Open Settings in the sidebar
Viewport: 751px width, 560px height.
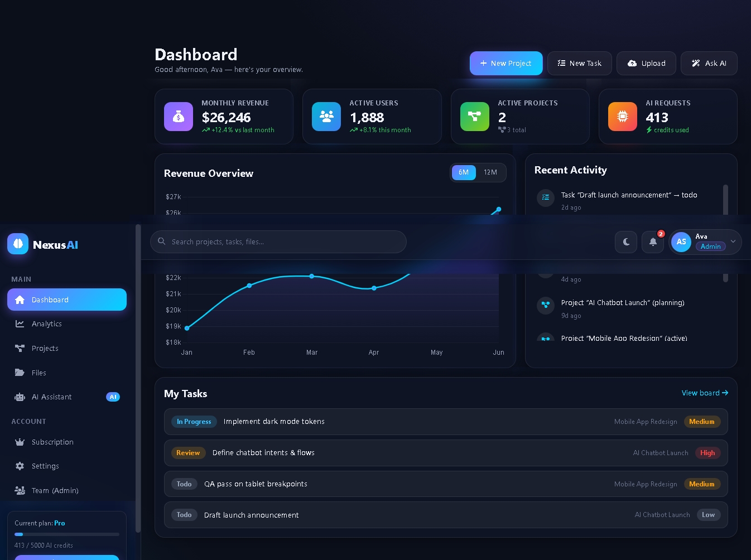[67, 466]
